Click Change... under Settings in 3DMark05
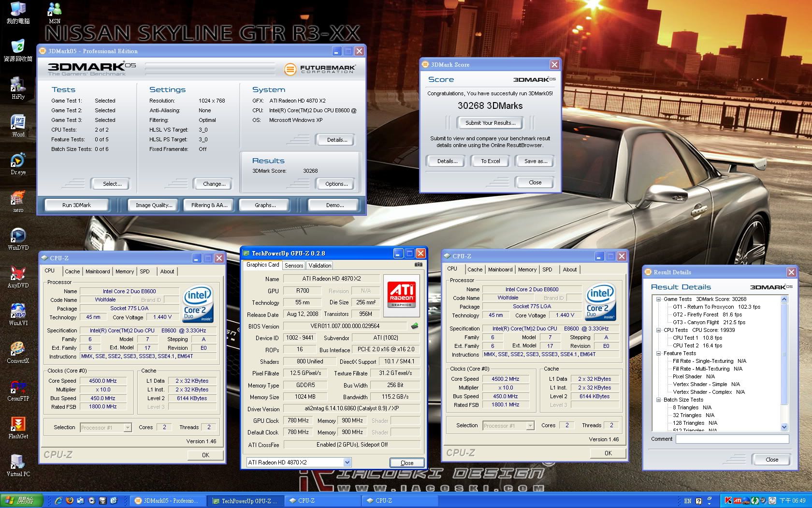This screenshot has height=508, width=812. click(214, 184)
